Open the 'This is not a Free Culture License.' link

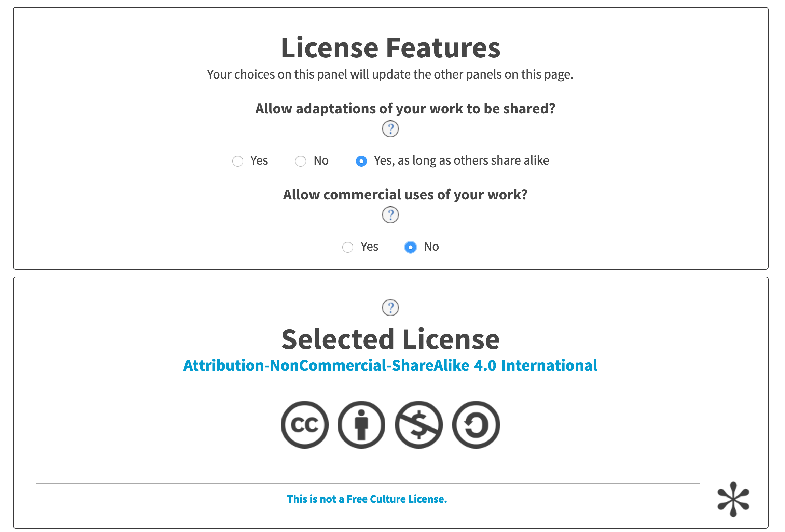pos(367,499)
